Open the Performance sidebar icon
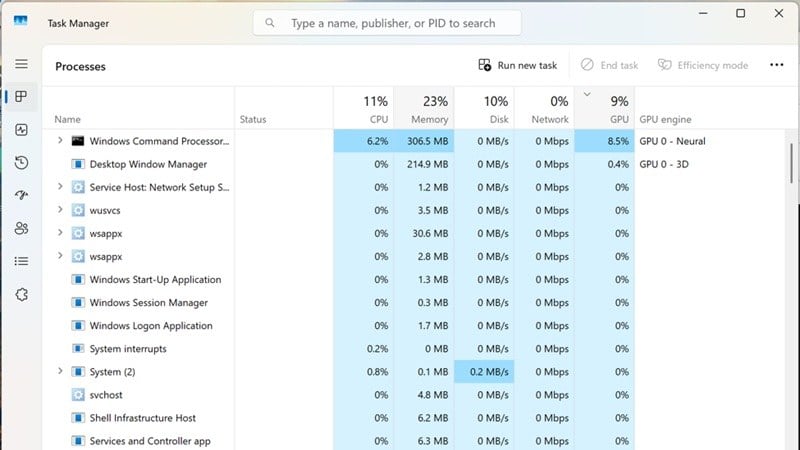This screenshot has width=800, height=450. pos(21,130)
